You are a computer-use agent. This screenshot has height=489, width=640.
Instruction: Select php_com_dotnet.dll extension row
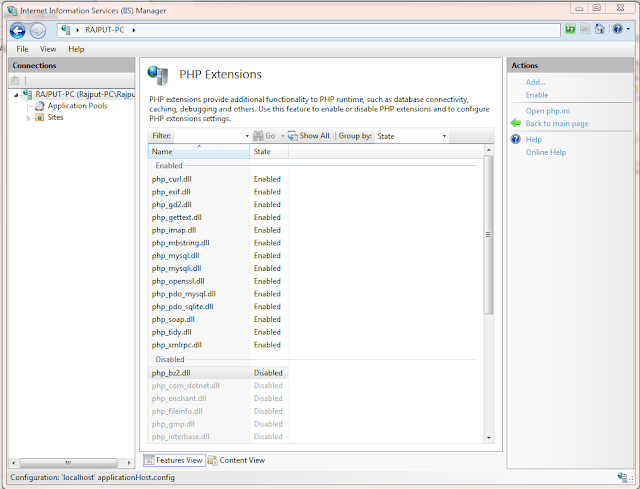coord(218,386)
